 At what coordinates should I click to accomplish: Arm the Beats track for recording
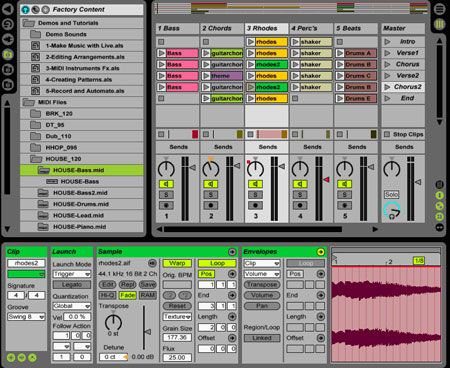tap(345, 205)
